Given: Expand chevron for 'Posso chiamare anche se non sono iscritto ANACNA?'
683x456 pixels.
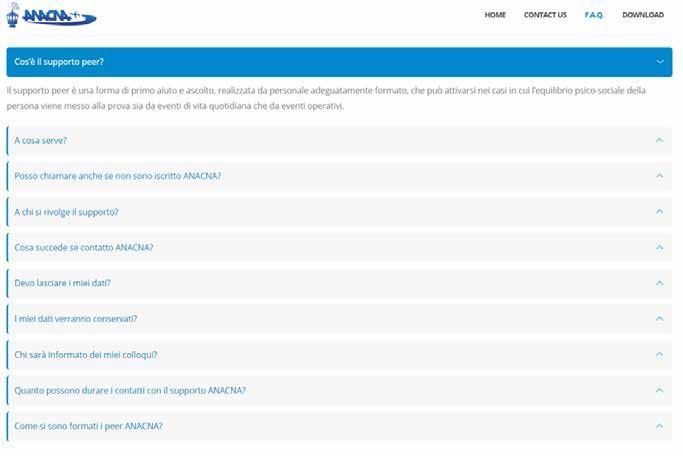Looking at the screenshot, I should click(x=659, y=176).
